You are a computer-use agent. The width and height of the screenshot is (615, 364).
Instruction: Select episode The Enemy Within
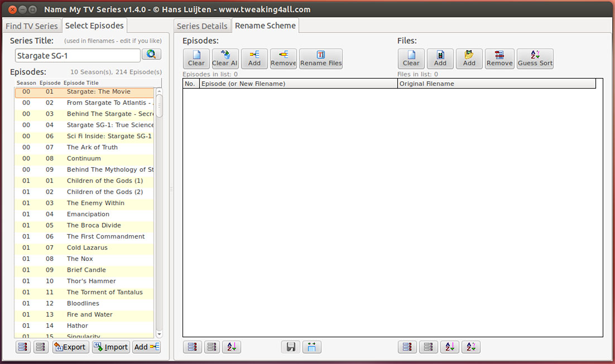(84, 203)
